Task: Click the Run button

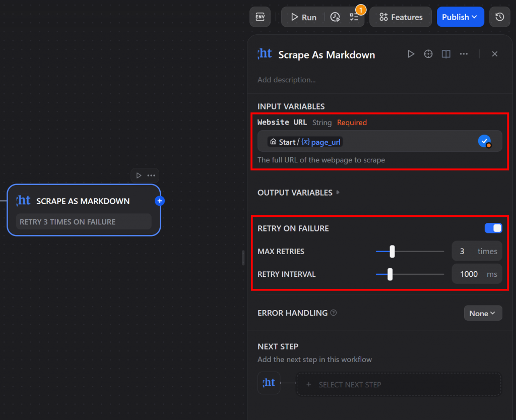Action: [x=303, y=17]
